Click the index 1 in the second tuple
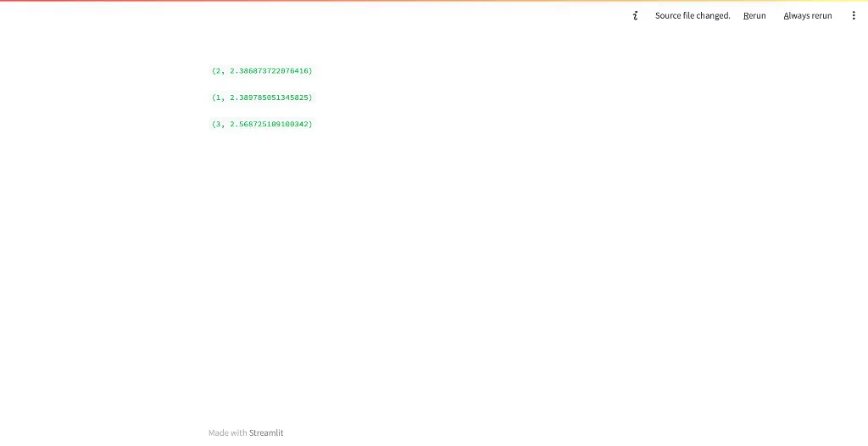The width and height of the screenshot is (868, 446). (218, 98)
